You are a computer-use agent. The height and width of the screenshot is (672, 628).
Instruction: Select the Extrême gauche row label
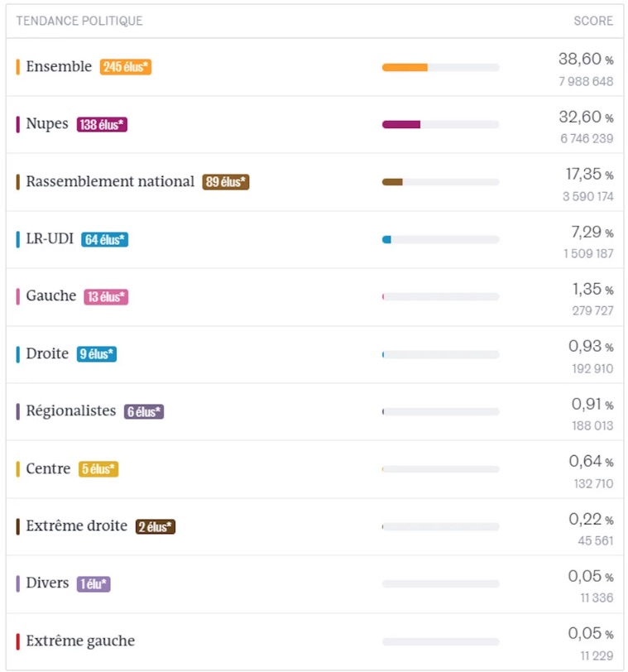click(80, 641)
